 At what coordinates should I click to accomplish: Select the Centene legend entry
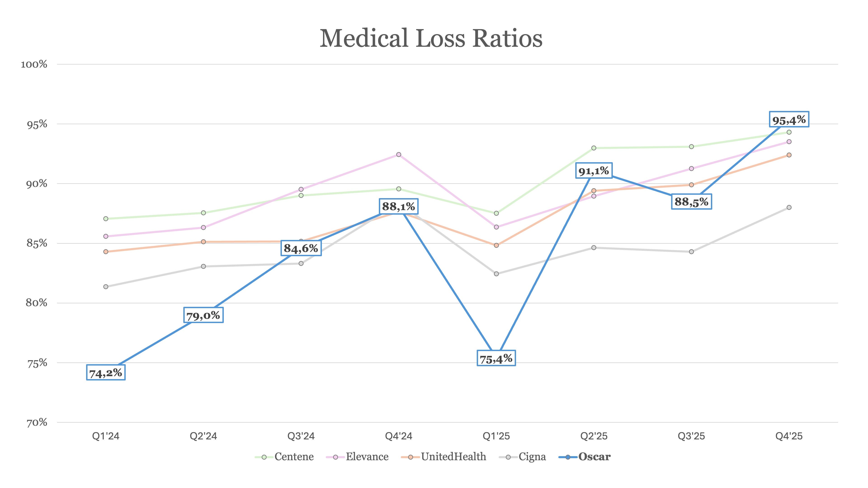click(284, 457)
